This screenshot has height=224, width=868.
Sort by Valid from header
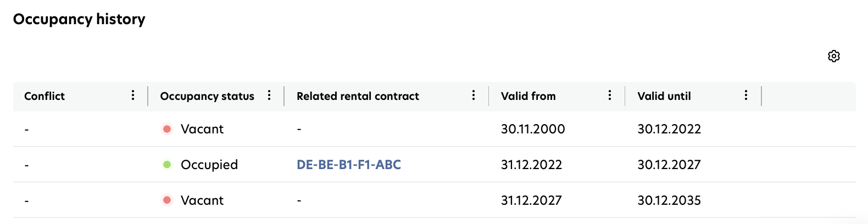coord(528,96)
